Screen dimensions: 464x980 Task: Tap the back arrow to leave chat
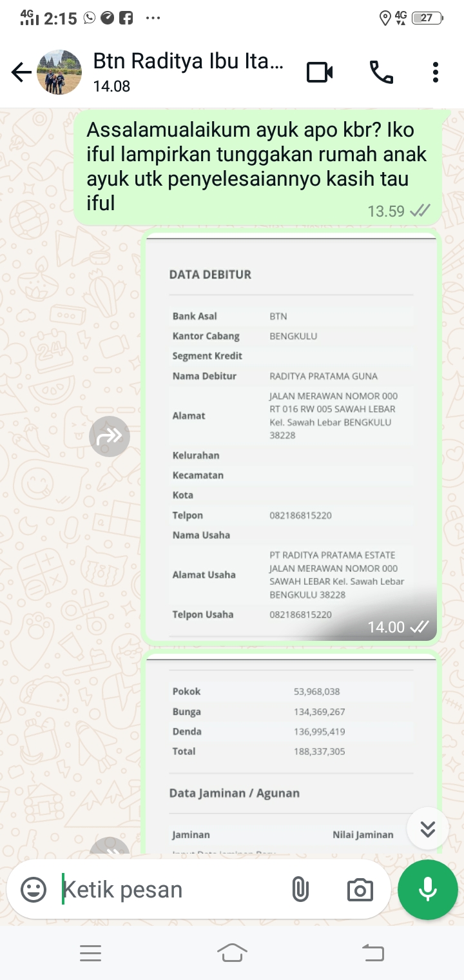[x=21, y=73]
